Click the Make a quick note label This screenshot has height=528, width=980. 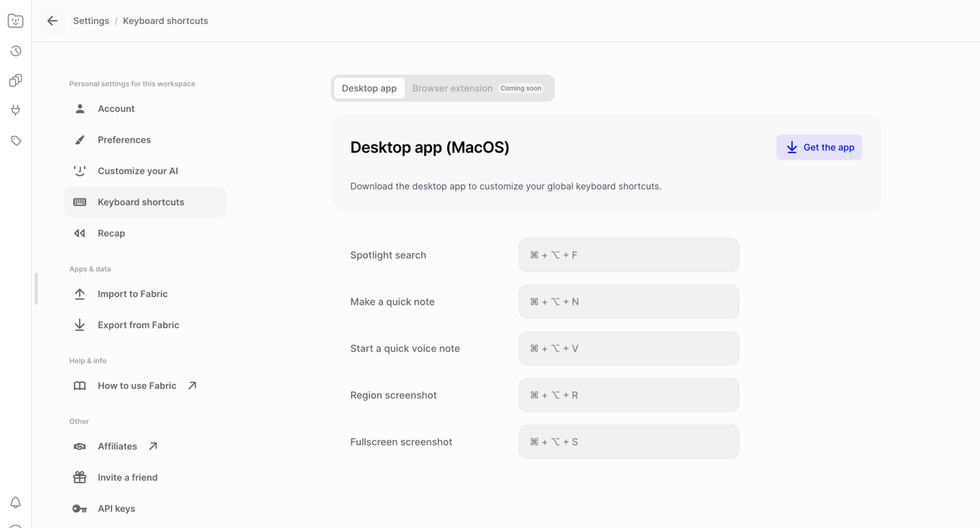(392, 302)
